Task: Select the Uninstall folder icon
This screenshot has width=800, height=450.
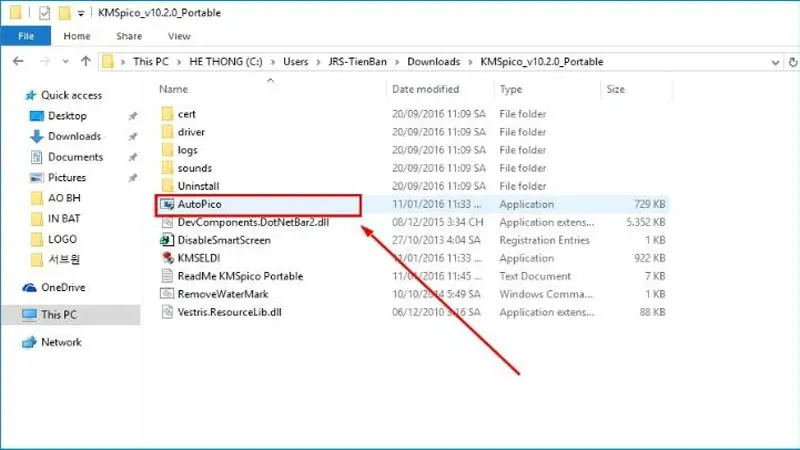Action: coord(167,186)
